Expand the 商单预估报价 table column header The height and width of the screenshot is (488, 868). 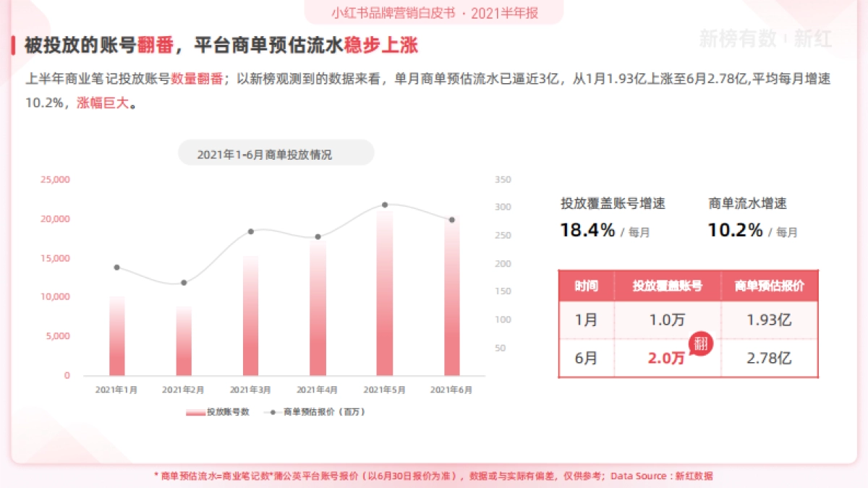tap(769, 286)
